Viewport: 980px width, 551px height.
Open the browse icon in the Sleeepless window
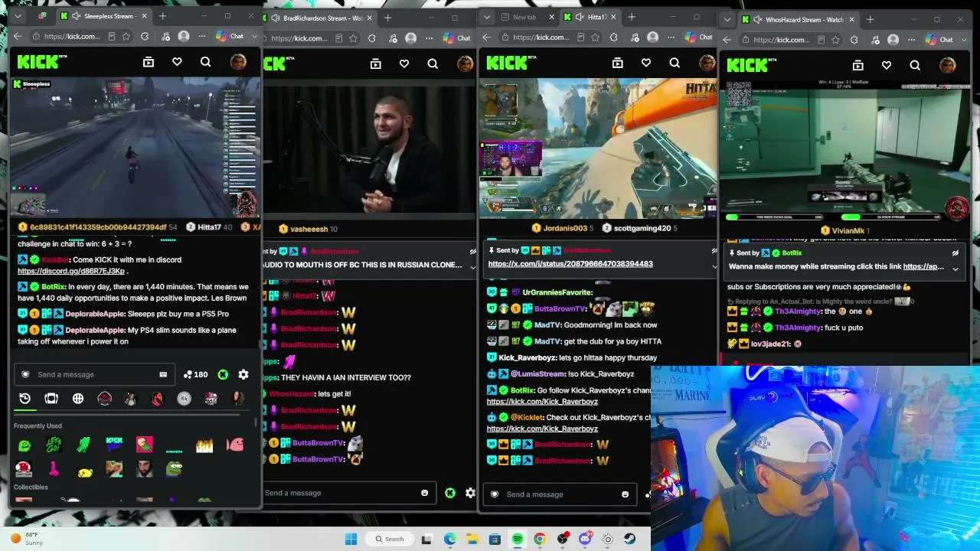coord(149,62)
